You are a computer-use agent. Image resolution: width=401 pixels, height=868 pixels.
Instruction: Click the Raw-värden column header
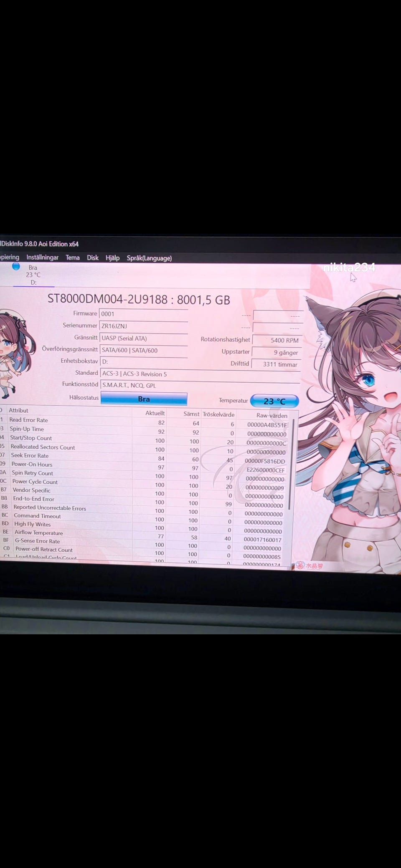click(x=272, y=416)
